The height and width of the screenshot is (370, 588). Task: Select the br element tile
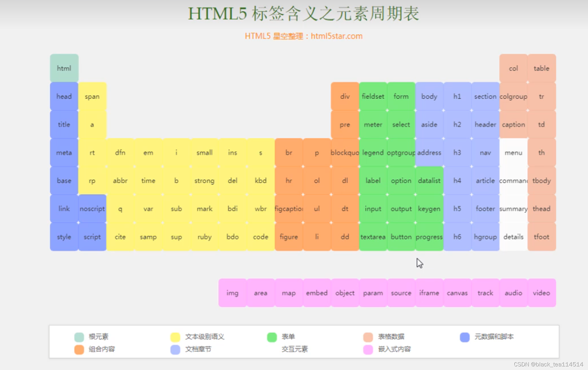click(x=289, y=152)
